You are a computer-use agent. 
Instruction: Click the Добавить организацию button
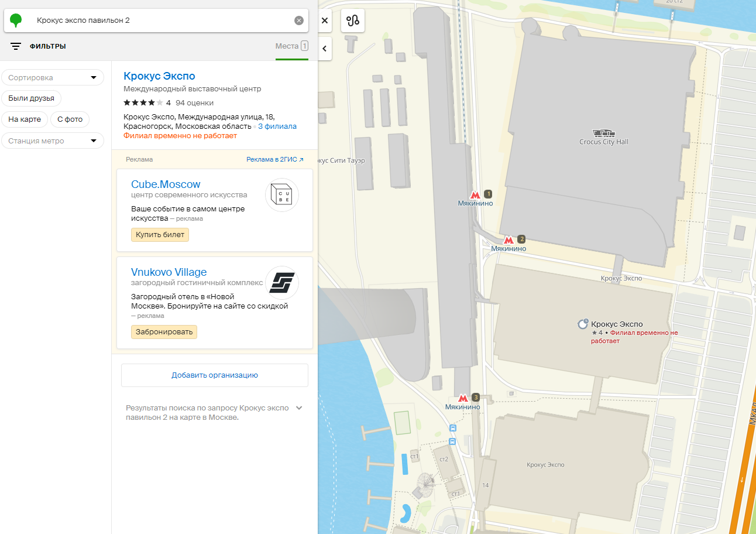click(215, 375)
